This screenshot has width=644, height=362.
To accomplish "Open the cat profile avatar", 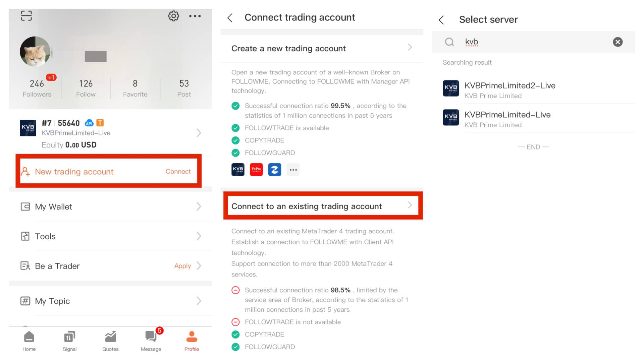I will (x=35, y=51).
